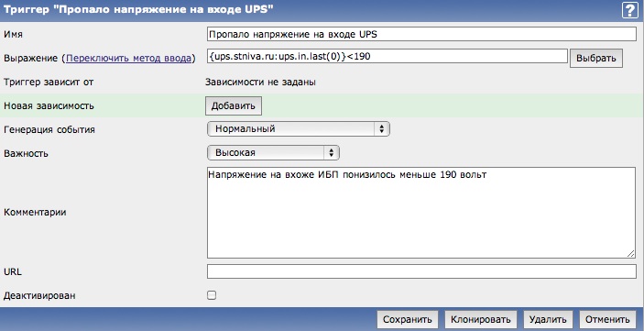Toggle the 'Деактивирован' checkbox
The image size is (644, 331).
coord(212,295)
